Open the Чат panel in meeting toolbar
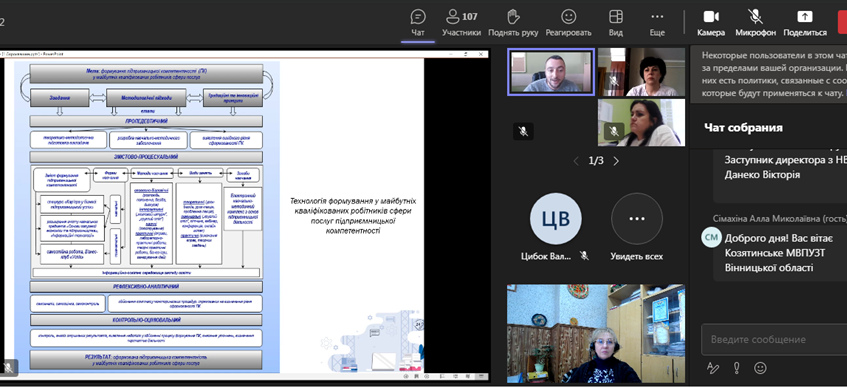Viewport: 847px width, 388px height. point(418,23)
